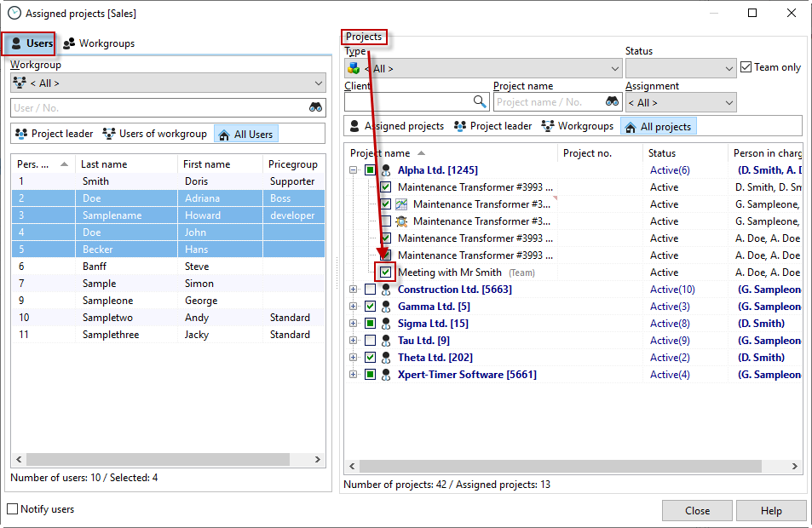Expand the Xpert-Timer Software [5661] node

[354, 375]
